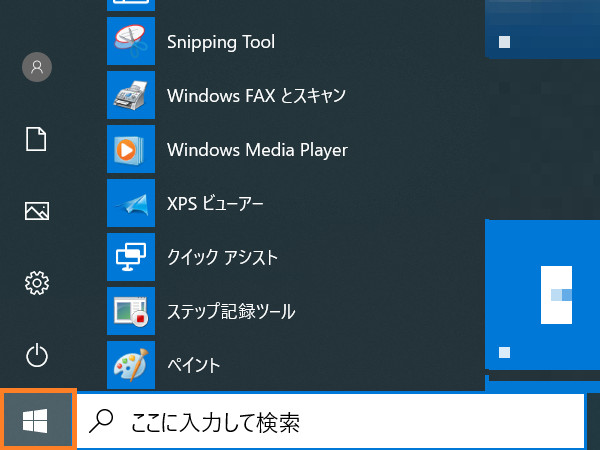Viewport: 600px width, 450px height.
Task: Click the クイック アシスト monitor icon
Action: (x=131, y=257)
